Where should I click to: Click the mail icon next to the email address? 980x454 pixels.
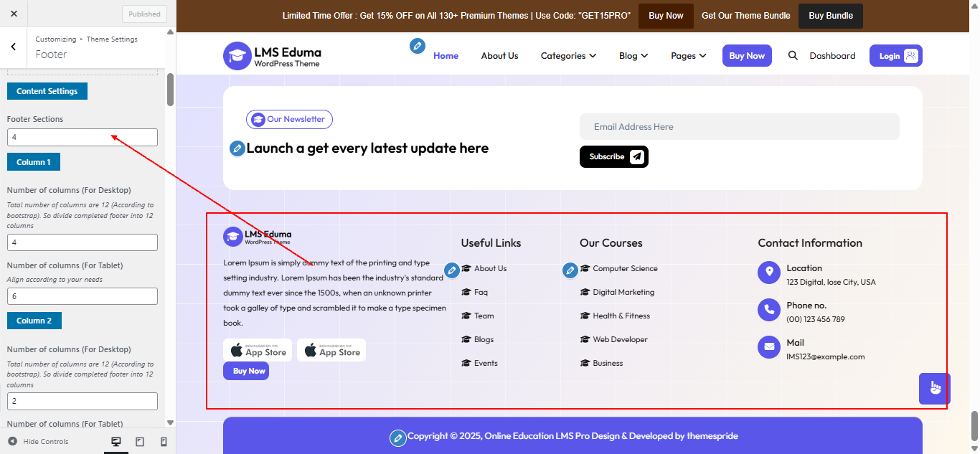tap(768, 347)
